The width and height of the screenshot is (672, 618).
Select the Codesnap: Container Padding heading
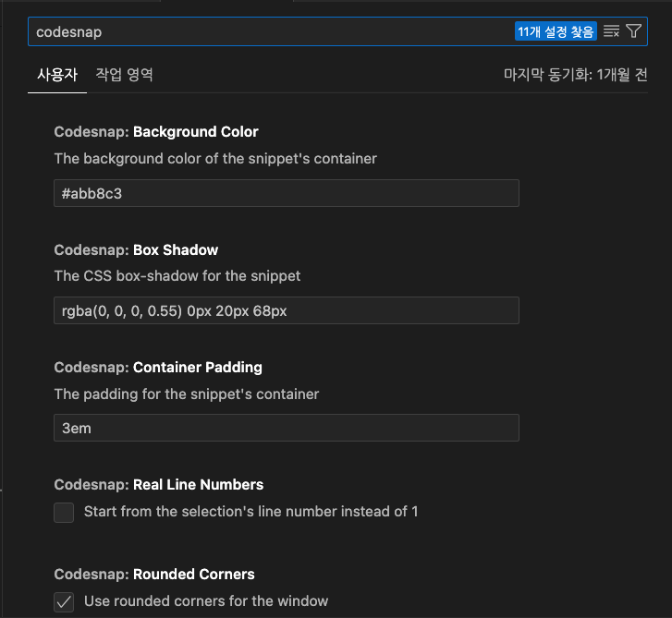coord(158,368)
